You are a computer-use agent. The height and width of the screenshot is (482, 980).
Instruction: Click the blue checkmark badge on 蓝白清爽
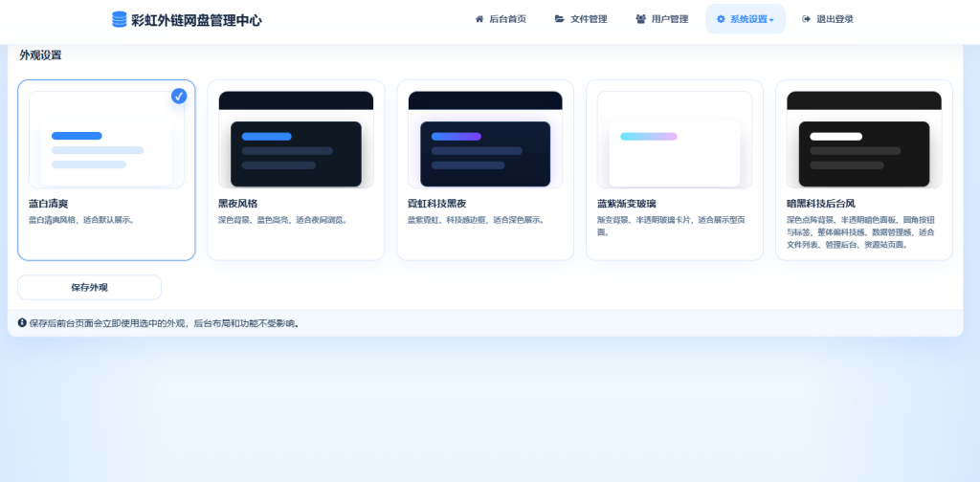point(179,97)
